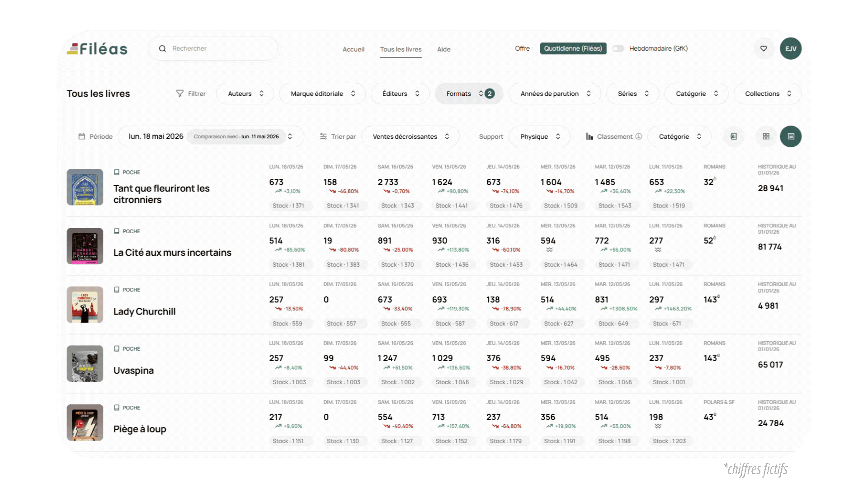Viewport: 868px width, 488px height.
Task: Open the Séries filter dropdown
Action: [633, 94]
